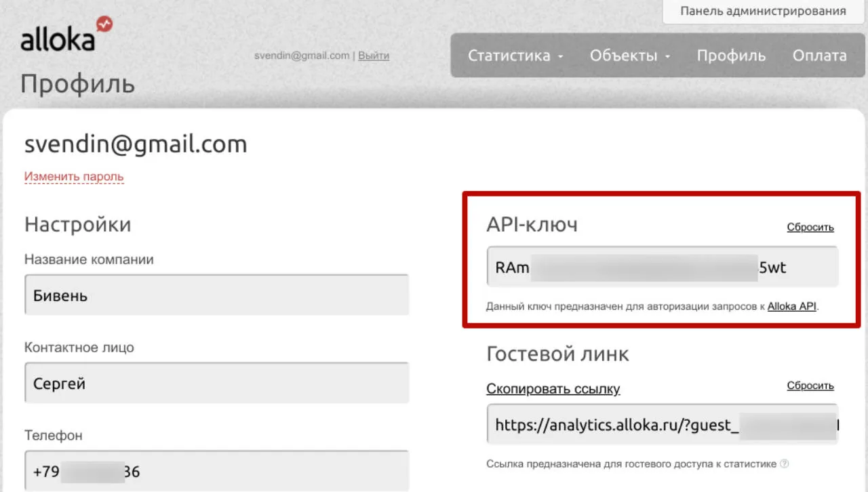Click the API-ключ heading
This screenshot has height=492, width=868.
point(532,224)
